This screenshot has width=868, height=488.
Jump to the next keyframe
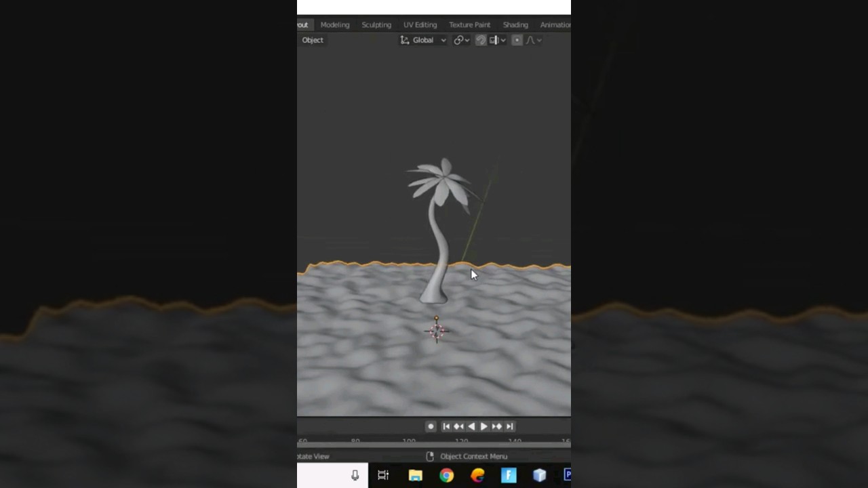click(496, 426)
